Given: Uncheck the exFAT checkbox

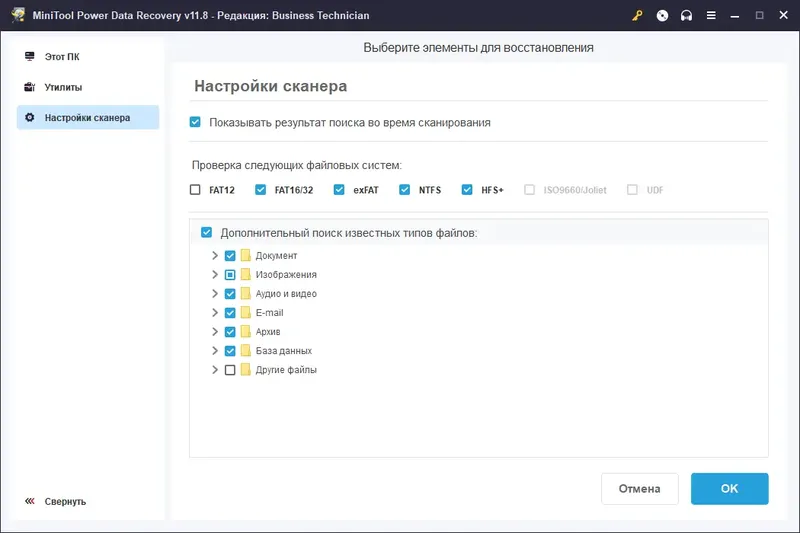Looking at the screenshot, I should click(339, 190).
